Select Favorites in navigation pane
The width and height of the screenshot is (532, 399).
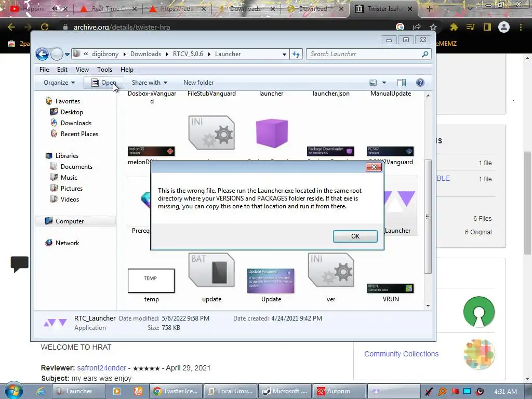tap(68, 101)
